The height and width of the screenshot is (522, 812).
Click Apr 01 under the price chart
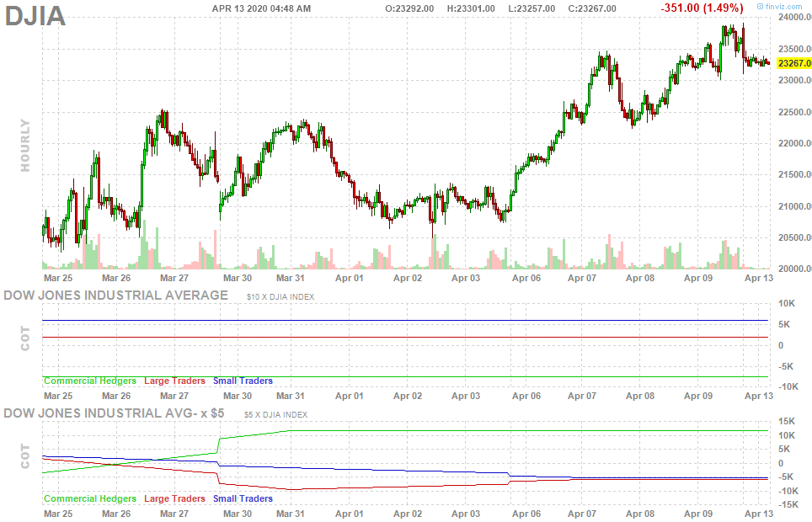point(350,278)
